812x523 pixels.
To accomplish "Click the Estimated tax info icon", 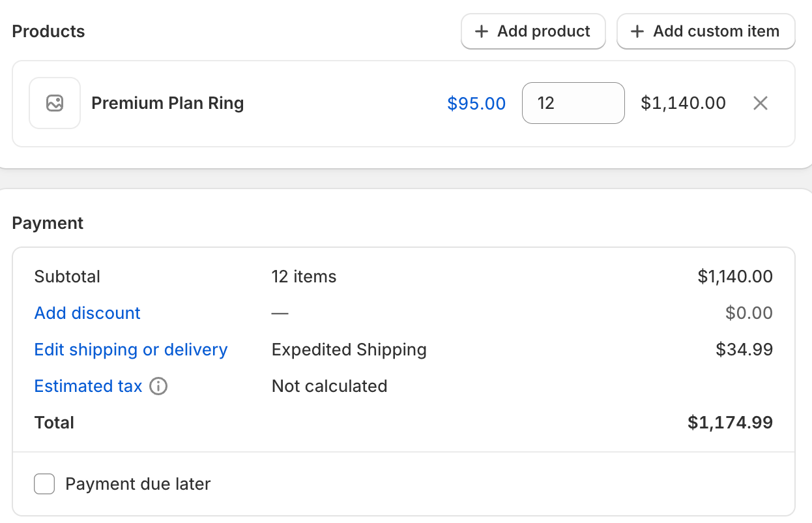I will click(x=158, y=386).
